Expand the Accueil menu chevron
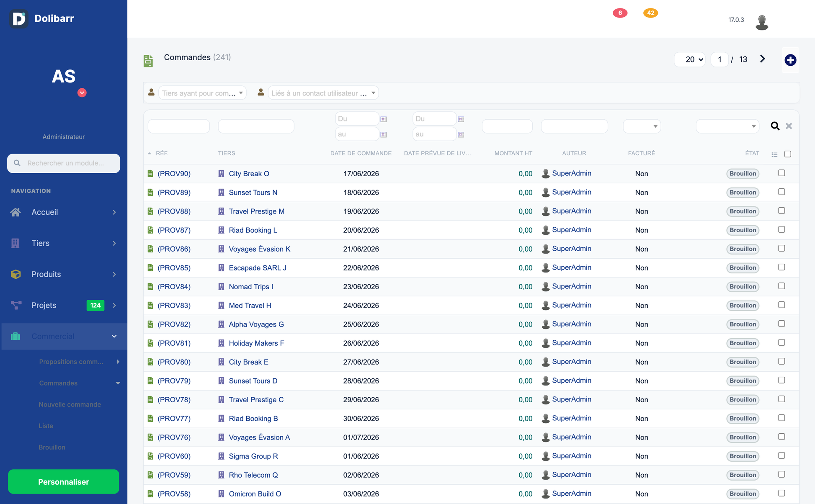Viewport: 815px width, 504px height. tap(114, 212)
